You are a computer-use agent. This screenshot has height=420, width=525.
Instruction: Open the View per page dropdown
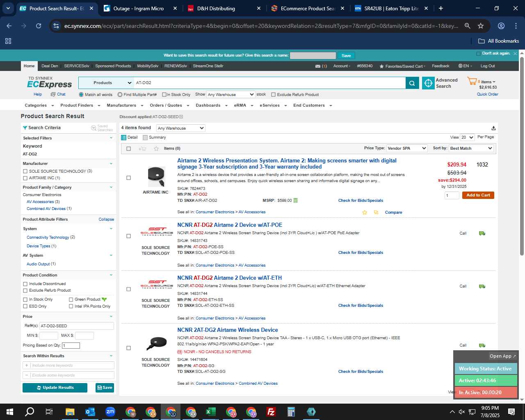[467, 137]
